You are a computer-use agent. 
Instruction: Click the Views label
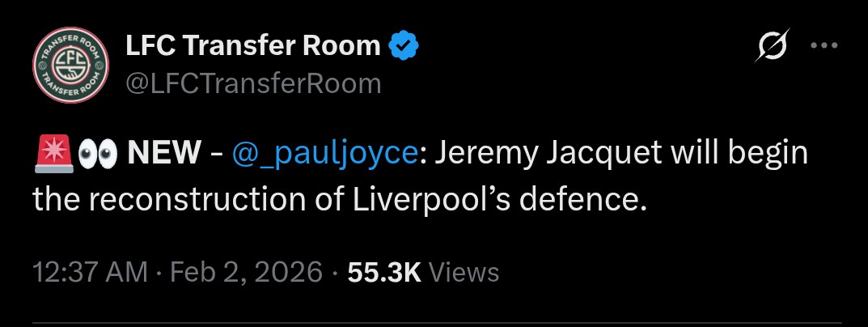464,272
